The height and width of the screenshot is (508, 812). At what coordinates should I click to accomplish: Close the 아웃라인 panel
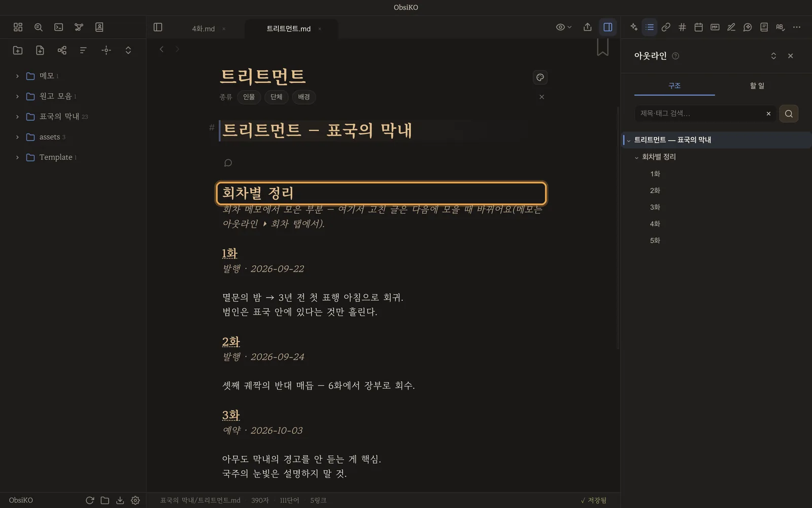click(790, 56)
